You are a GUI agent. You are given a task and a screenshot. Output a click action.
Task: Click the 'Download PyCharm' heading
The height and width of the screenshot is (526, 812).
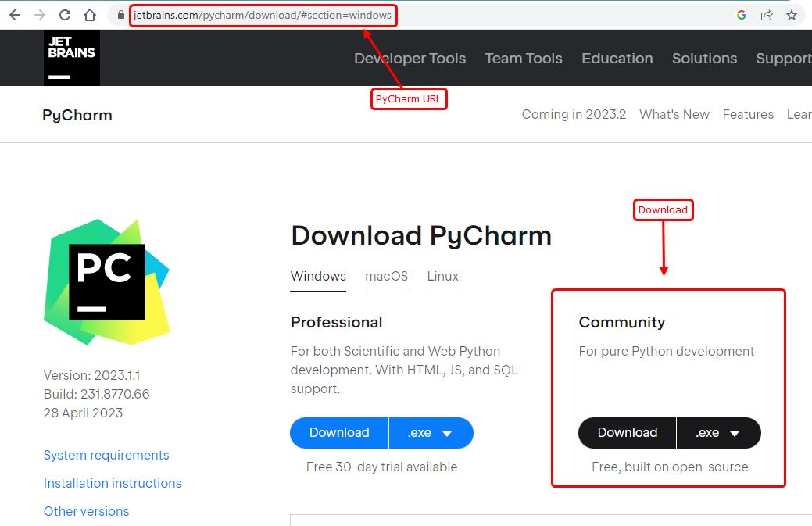[x=421, y=235]
